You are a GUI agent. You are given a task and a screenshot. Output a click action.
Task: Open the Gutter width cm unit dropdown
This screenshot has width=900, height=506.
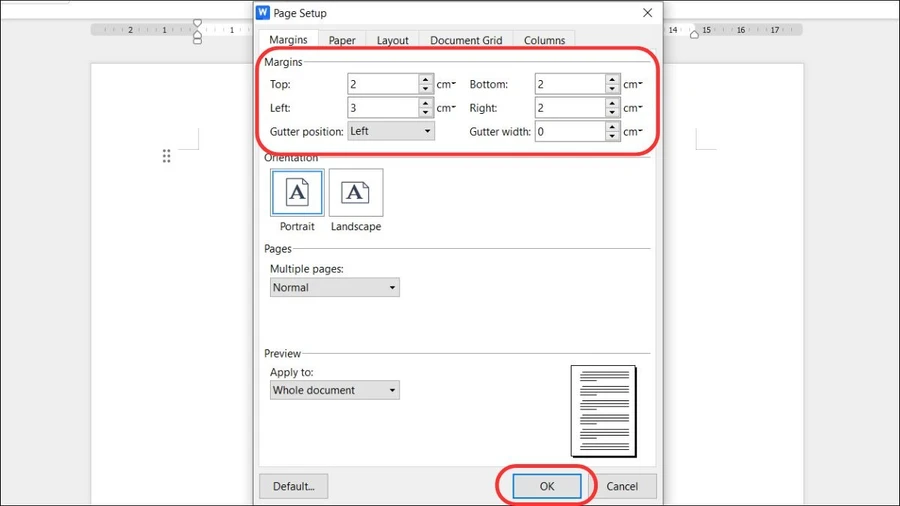pos(633,131)
